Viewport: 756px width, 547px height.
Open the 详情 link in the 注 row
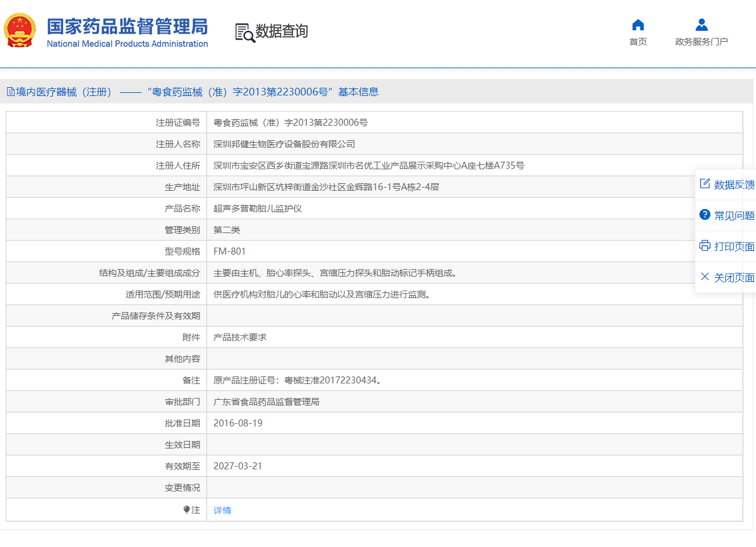point(222,510)
